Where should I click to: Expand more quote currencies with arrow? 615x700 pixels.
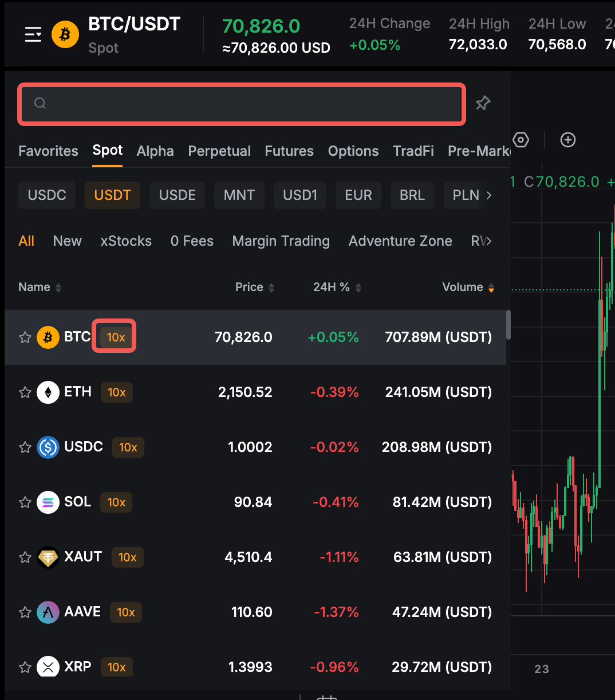click(x=488, y=195)
